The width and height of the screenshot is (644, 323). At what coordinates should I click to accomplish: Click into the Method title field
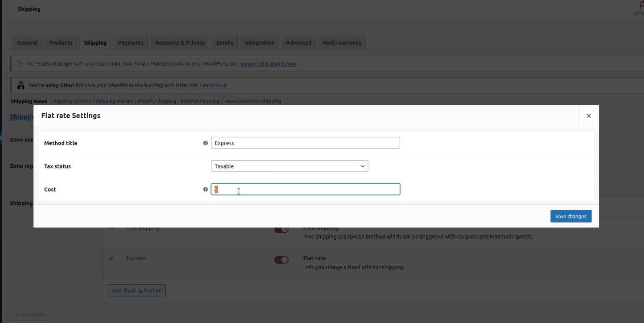point(305,143)
